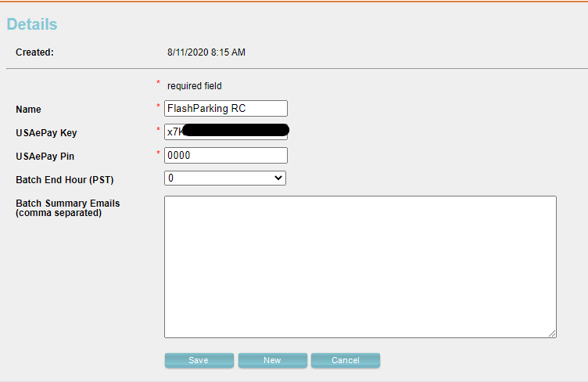The width and height of the screenshot is (588, 382).
Task: Click inside the Batch Summary Emails textarea
Action: pos(360,266)
